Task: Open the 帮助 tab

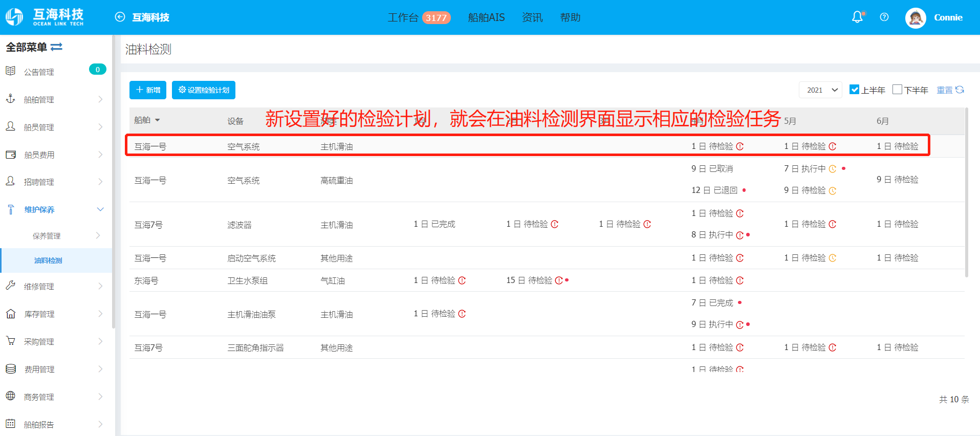Action: click(x=570, y=17)
